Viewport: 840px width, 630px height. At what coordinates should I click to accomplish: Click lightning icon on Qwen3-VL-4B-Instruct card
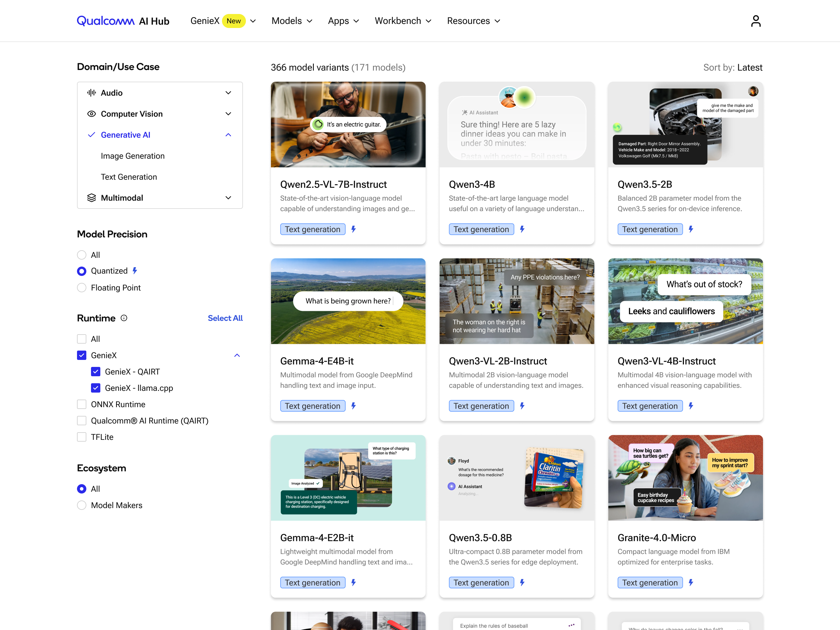(x=691, y=406)
